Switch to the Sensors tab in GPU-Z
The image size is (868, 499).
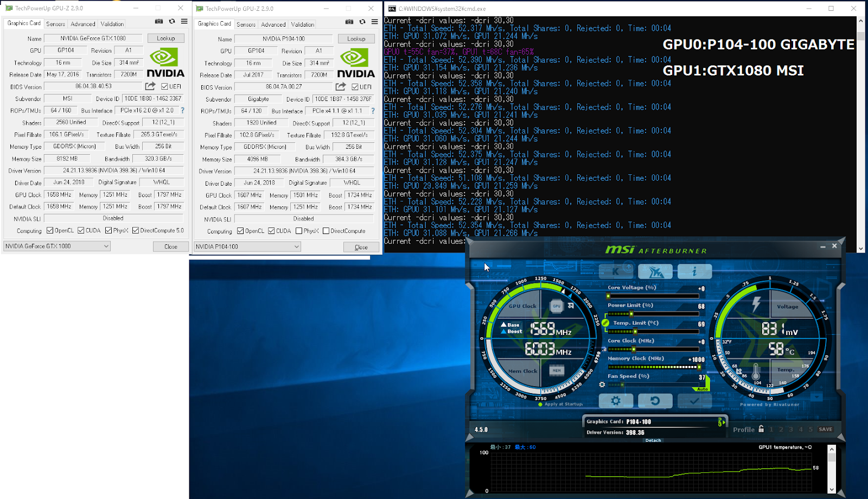tap(56, 24)
